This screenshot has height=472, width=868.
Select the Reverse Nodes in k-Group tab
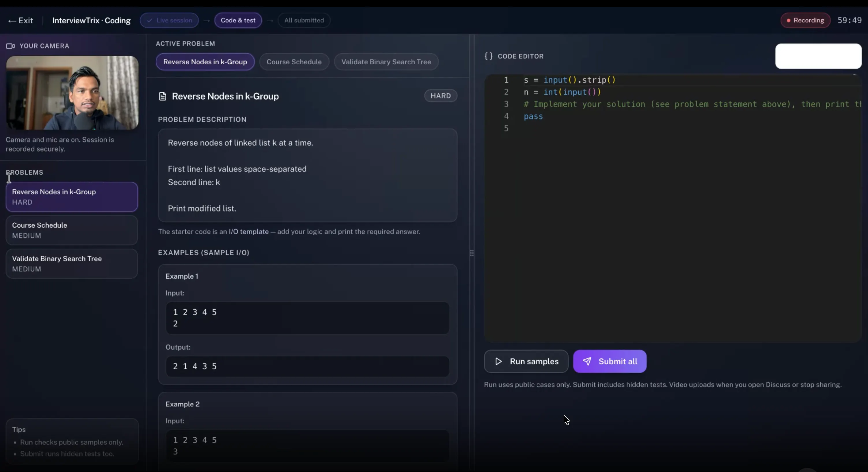tap(205, 62)
